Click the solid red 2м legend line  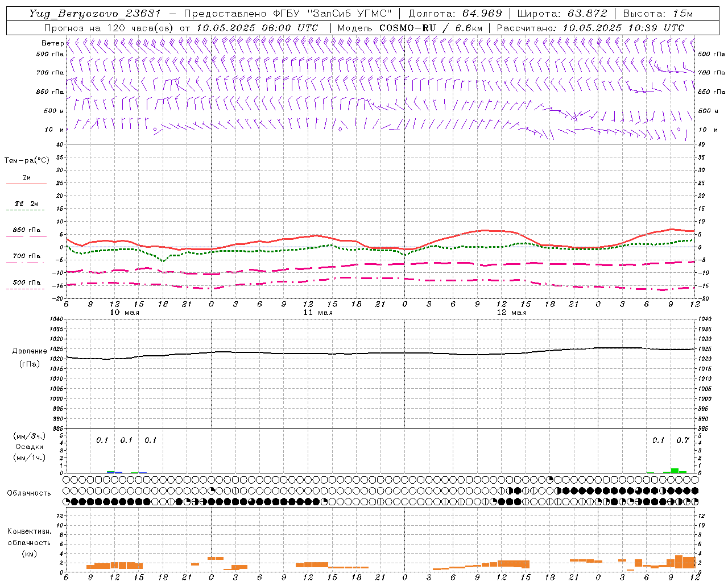(26, 184)
